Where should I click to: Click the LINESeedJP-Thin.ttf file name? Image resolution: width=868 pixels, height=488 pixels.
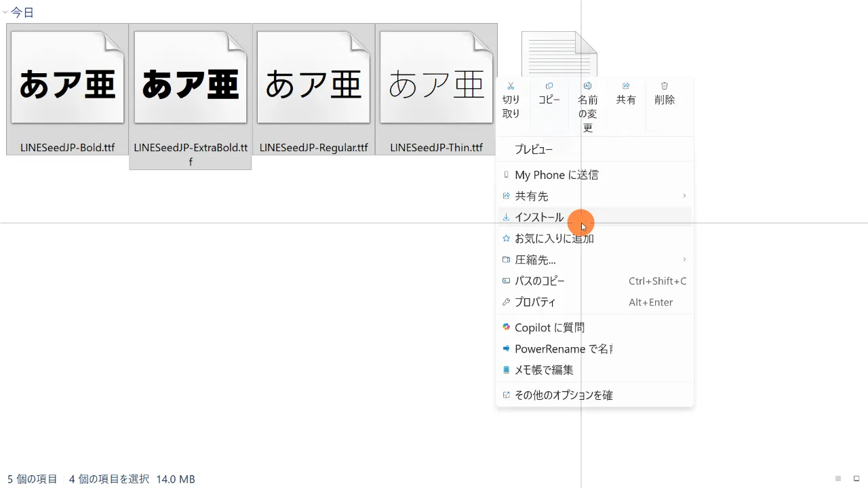coord(436,147)
